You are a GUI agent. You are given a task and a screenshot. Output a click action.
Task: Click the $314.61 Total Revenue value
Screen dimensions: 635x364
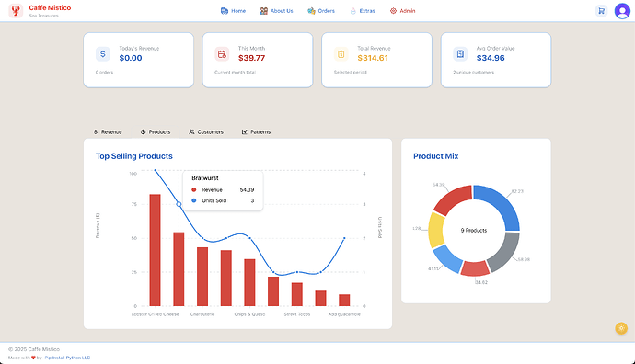click(x=373, y=58)
